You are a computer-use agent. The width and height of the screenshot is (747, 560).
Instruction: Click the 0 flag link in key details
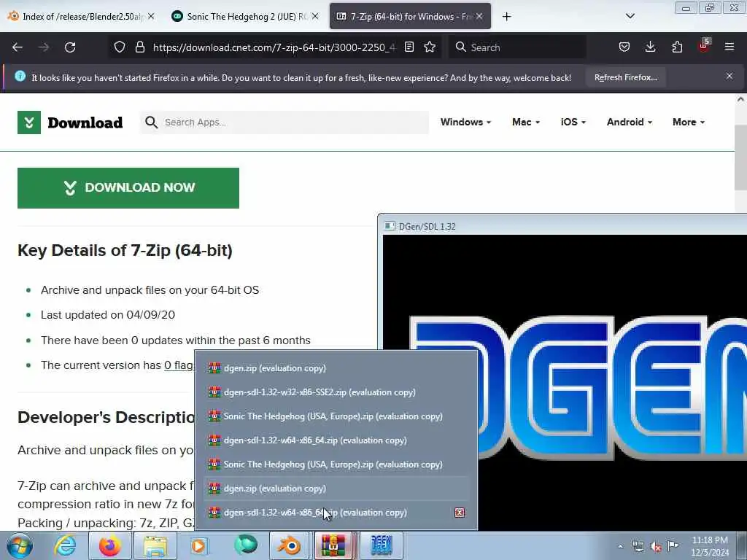point(179,365)
